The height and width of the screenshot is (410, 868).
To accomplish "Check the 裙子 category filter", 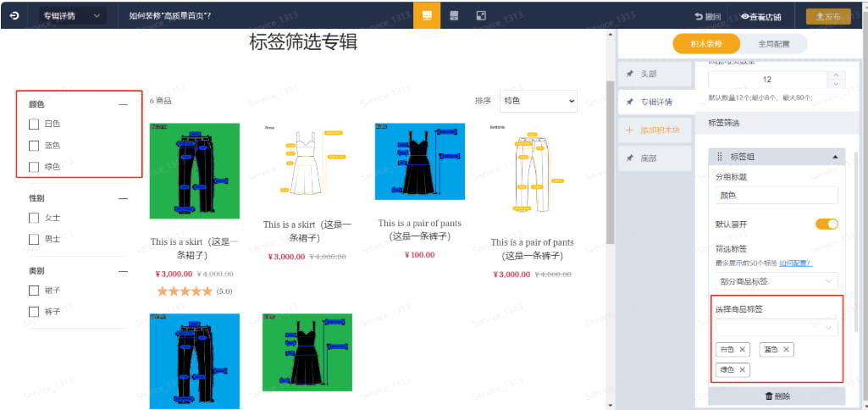I will pyautogui.click(x=34, y=291).
